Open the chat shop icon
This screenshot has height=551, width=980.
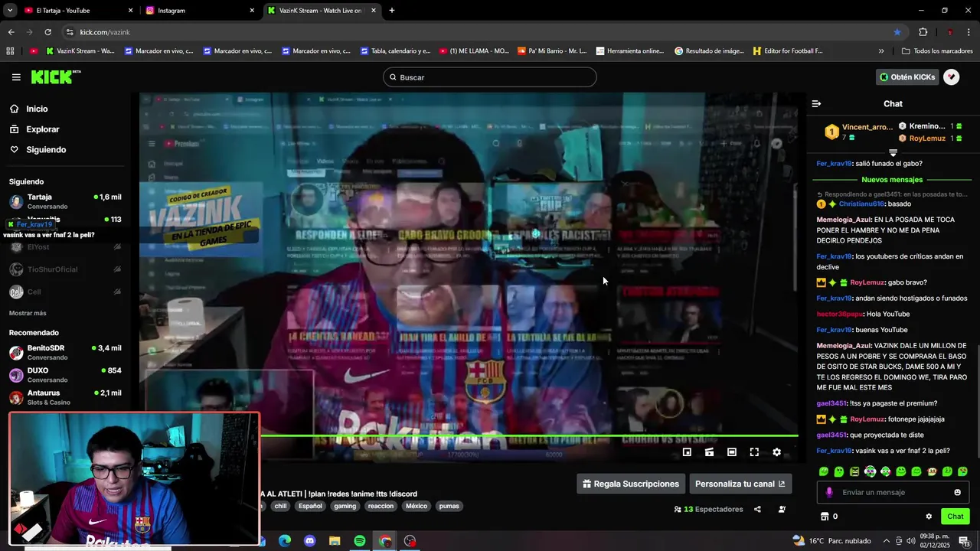(x=825, y=517)
